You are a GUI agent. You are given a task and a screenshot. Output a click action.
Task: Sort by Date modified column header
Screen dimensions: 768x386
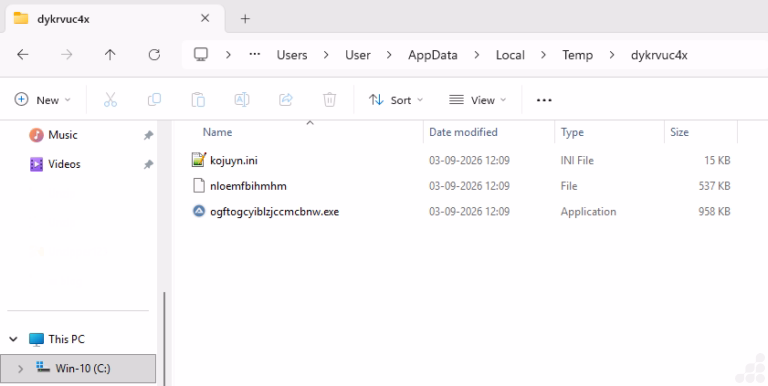coord(463,132)
